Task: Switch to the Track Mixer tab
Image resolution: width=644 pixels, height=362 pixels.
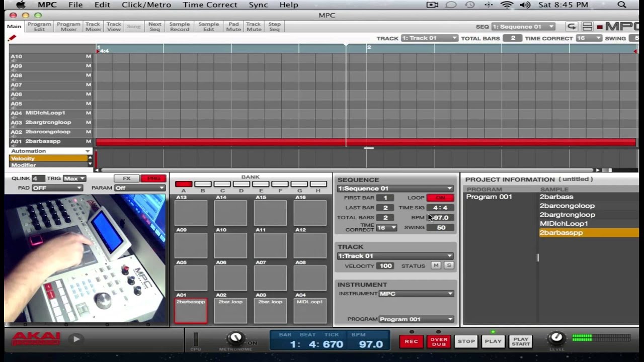Action: tap(93, 27)
